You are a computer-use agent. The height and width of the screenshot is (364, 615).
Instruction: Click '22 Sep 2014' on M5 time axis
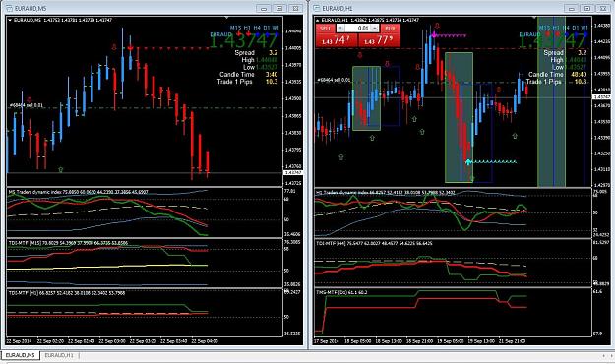19,341
